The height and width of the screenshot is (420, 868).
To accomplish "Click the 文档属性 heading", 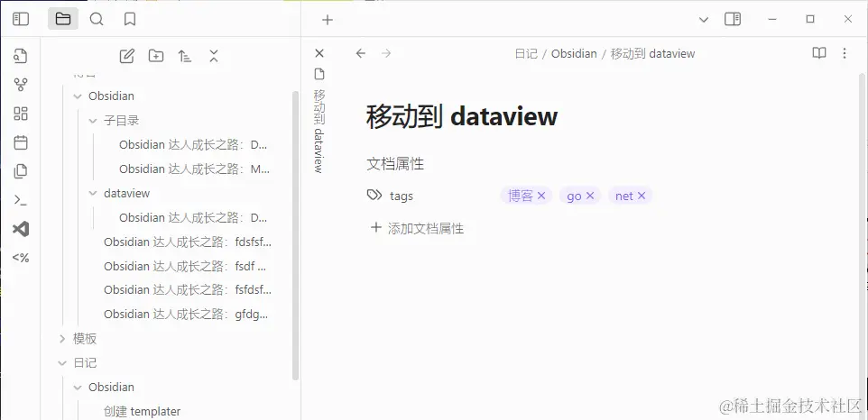I will point(395,163).
